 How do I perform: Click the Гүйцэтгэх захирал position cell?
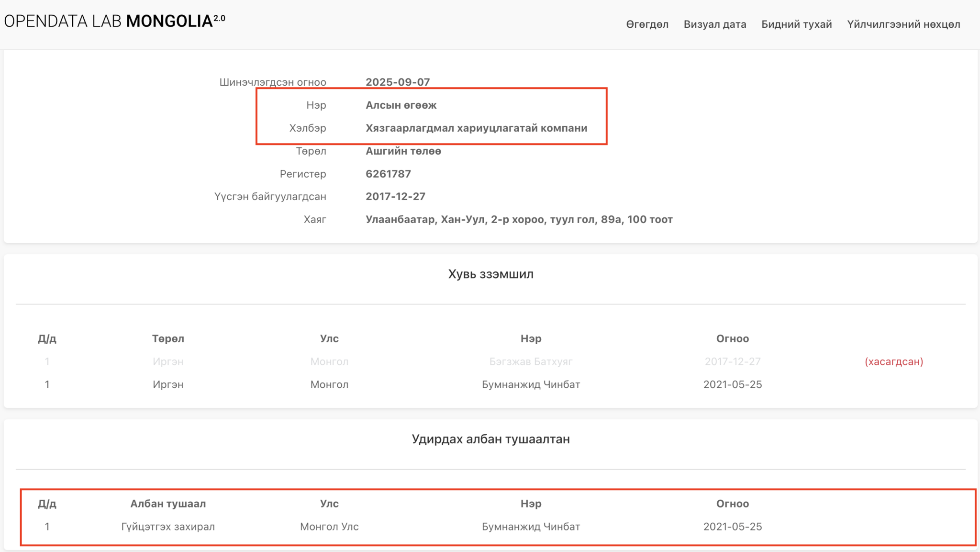[x=168, y=527]
